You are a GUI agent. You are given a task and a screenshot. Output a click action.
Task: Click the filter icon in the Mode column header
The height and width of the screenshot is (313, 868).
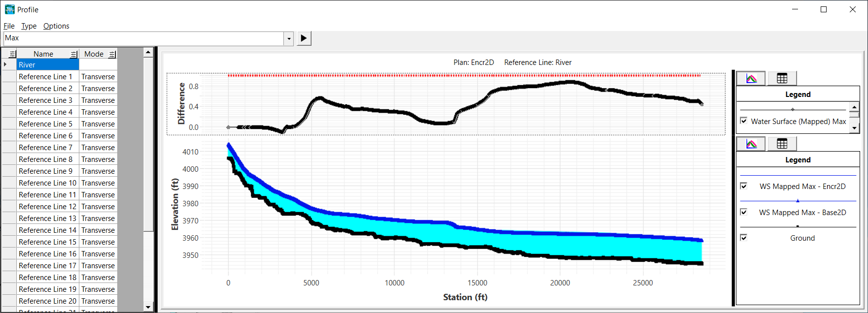[112, 54]
